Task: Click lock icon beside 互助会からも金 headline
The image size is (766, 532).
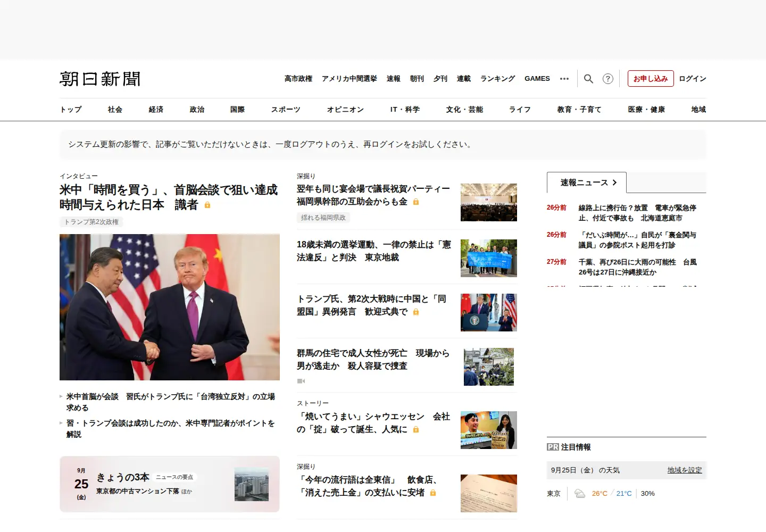Action: pos(416,202)
